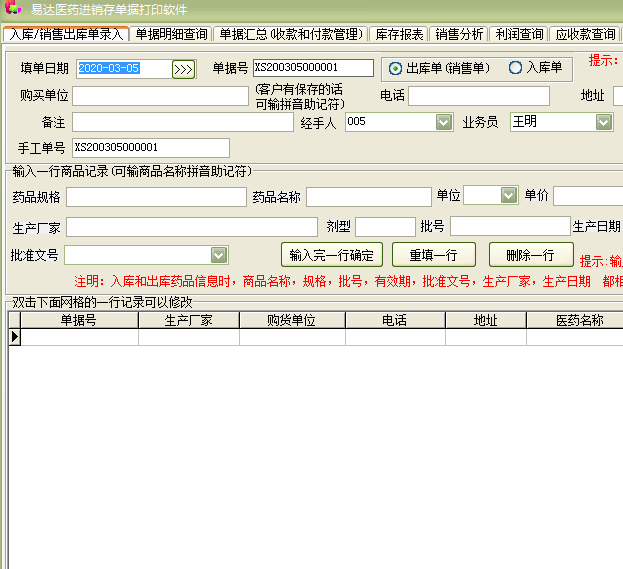This screenshot has width=623, height=569.
Task: Click the 重填一行 button
Action: pos(433,255)
